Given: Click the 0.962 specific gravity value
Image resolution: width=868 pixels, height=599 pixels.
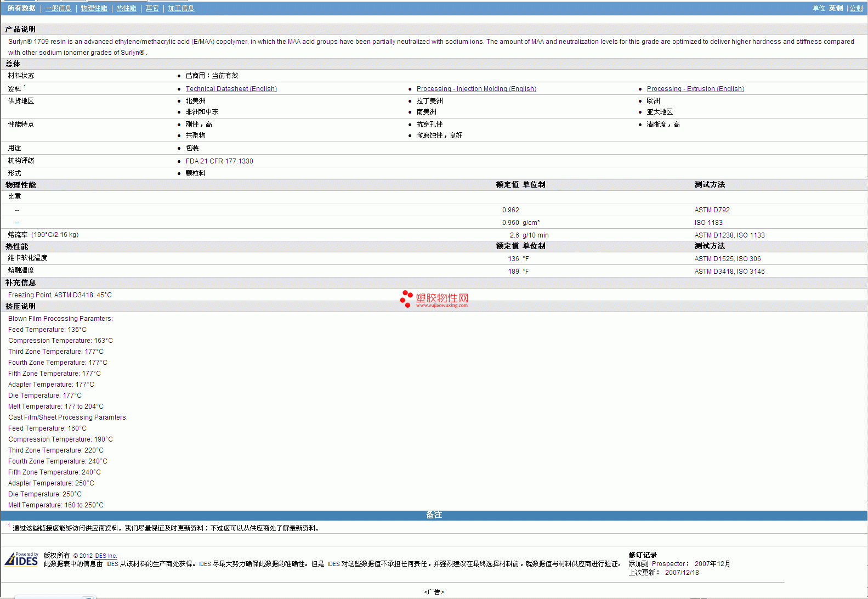Looking at the screenshot, I should point(510,210).
